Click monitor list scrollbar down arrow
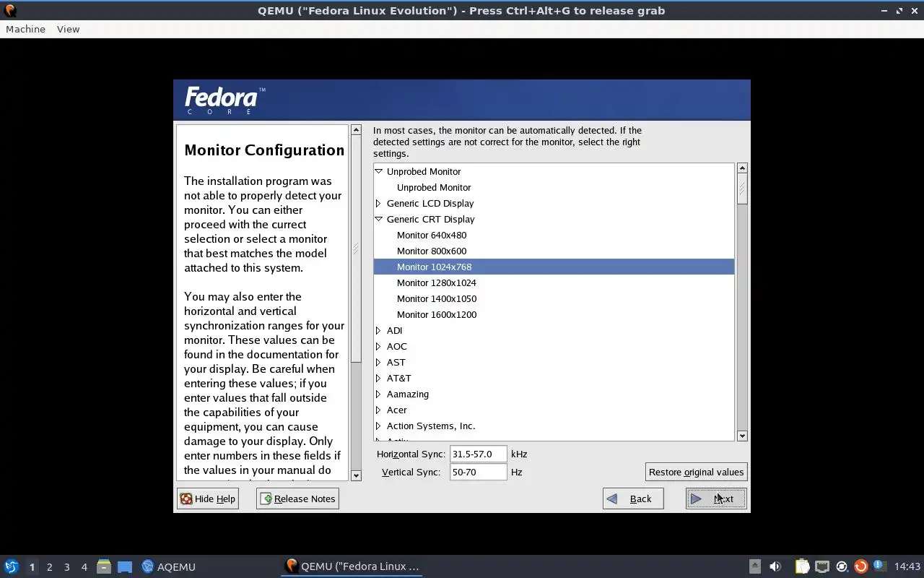This screenshot has width=924, height=578. (742, 436)
